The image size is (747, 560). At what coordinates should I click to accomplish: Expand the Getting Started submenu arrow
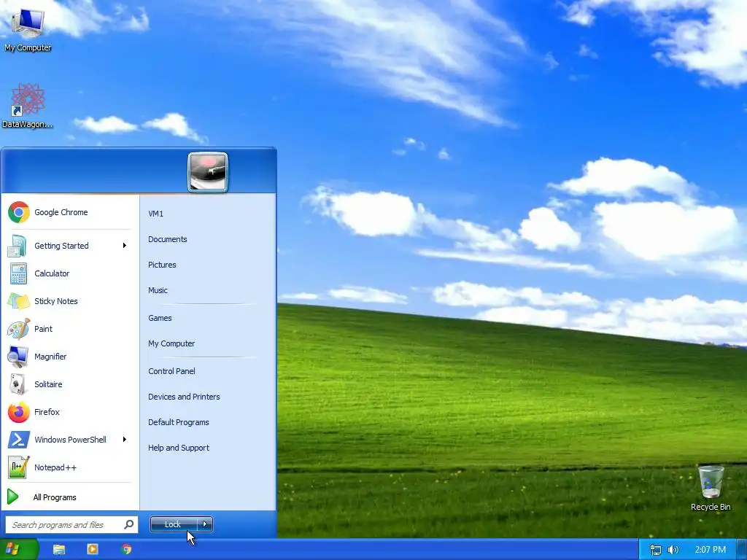point(124,246)
